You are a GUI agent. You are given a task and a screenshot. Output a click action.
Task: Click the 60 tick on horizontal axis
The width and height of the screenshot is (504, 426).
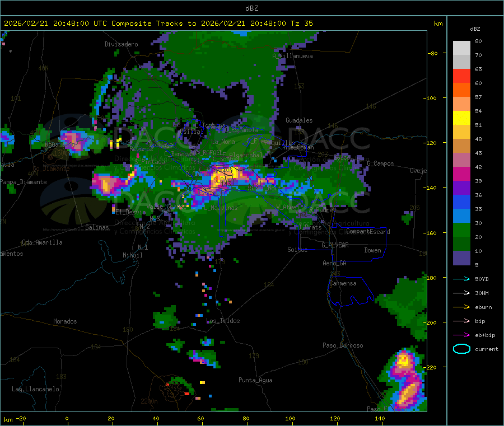coord(200,418)
